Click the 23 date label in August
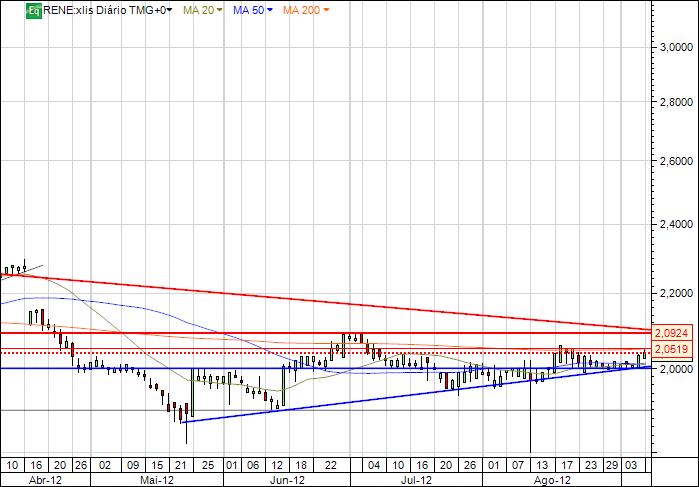699x487 pixels. [x=590, y=466]
